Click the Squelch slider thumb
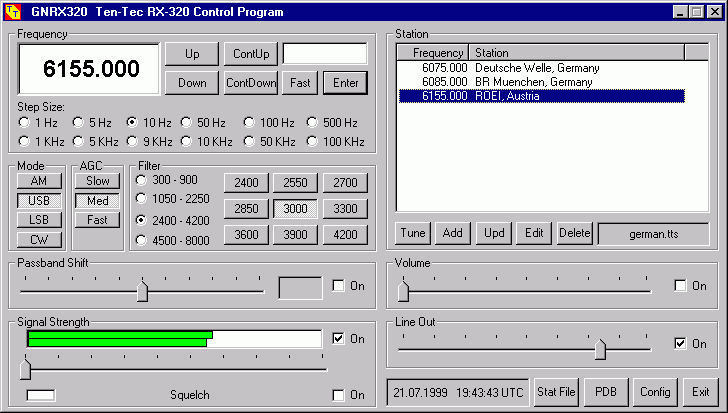Screen dimensions: 728x413 point(26,369)
